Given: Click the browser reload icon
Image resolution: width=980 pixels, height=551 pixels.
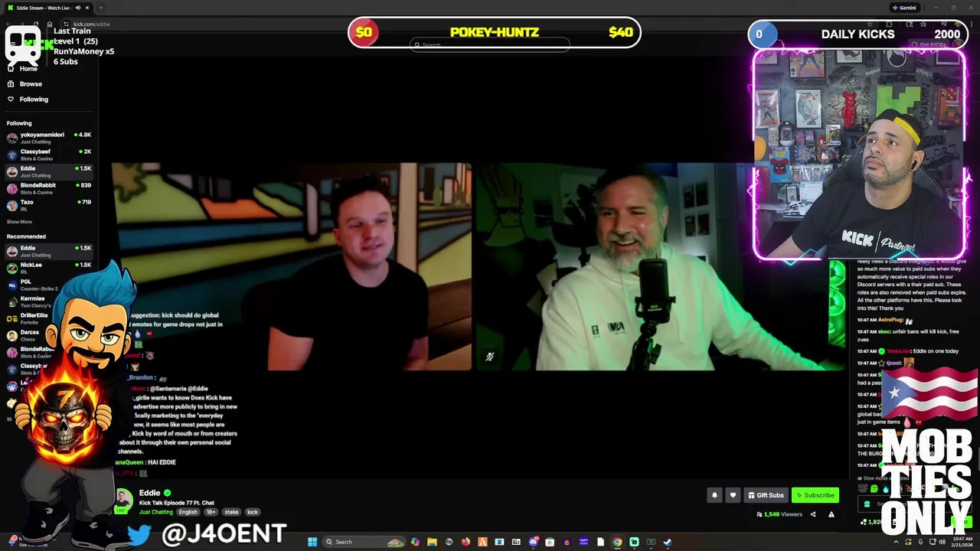Looking at the screenshot, I should tap(36, 24).
